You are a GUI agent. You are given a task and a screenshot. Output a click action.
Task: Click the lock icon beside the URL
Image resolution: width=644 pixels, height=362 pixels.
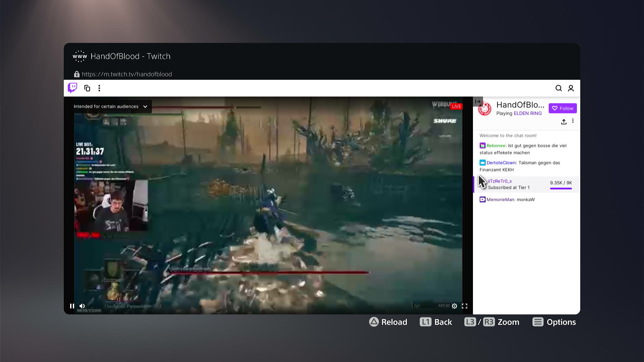coord(77,74)
